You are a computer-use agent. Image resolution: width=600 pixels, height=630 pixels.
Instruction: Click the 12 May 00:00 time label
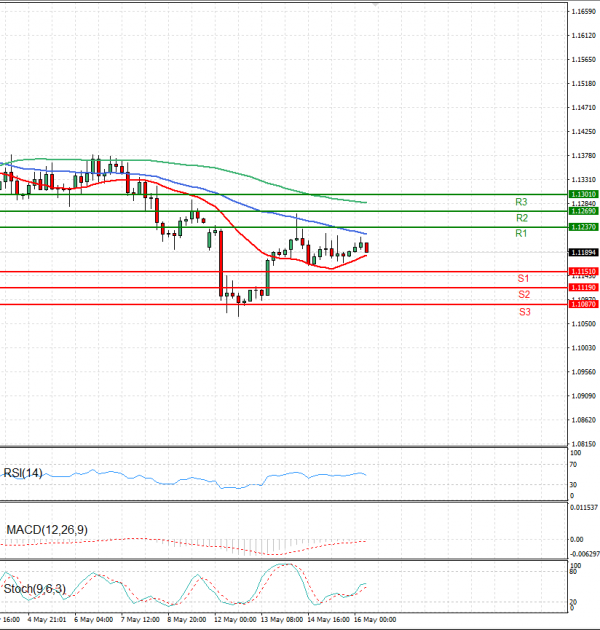235,620
